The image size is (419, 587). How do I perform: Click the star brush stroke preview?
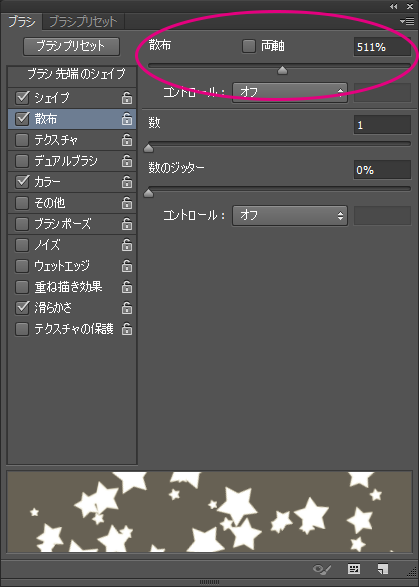(209, 512)
